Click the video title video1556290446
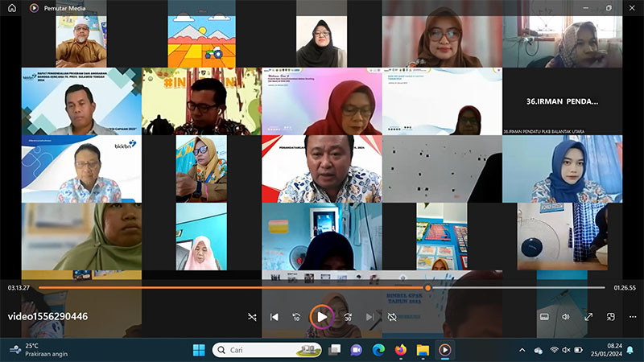Screen dimensions: 644x362 click(48, 316)
